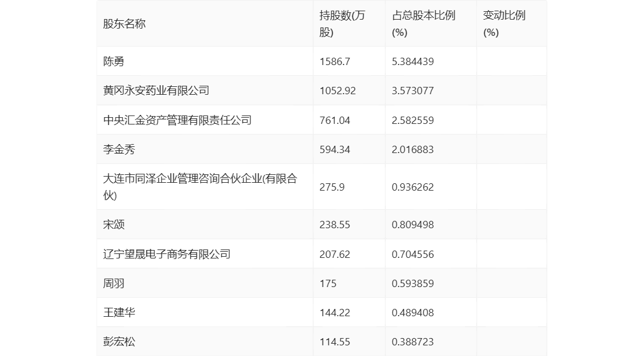Select the percentage 0.809498

coord(412,225)
